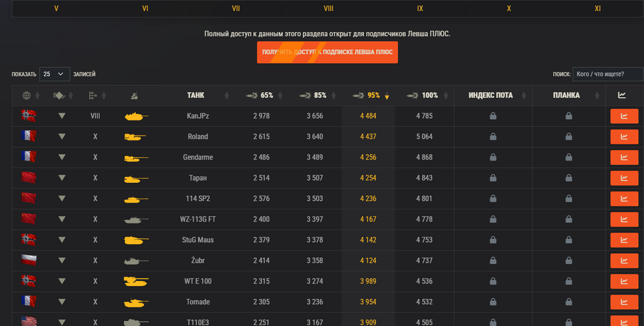Click the German flag in KanJPz row
The width and height of the screenshot is (644, 326).
29,116
